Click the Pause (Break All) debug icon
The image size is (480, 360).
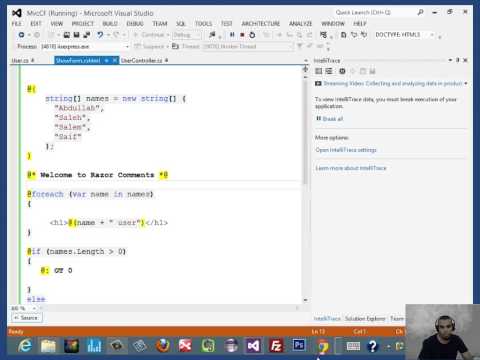tap(232, 35)
